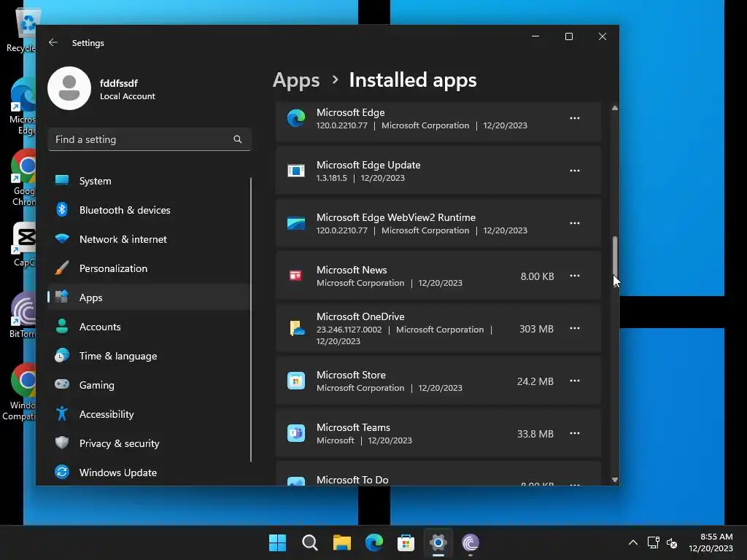Open Windows Update settings
This screenshot has width=747, height=560.
[149, 472]
